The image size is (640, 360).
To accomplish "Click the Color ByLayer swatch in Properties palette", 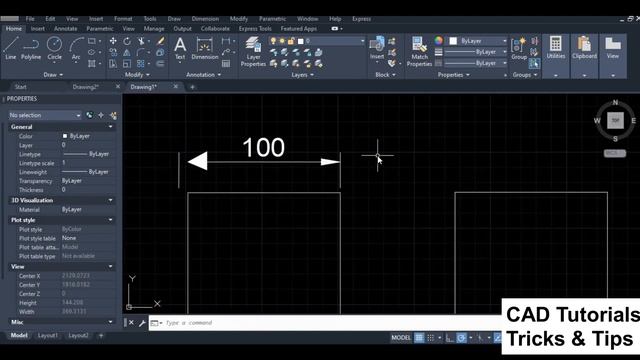I will 64,136.
